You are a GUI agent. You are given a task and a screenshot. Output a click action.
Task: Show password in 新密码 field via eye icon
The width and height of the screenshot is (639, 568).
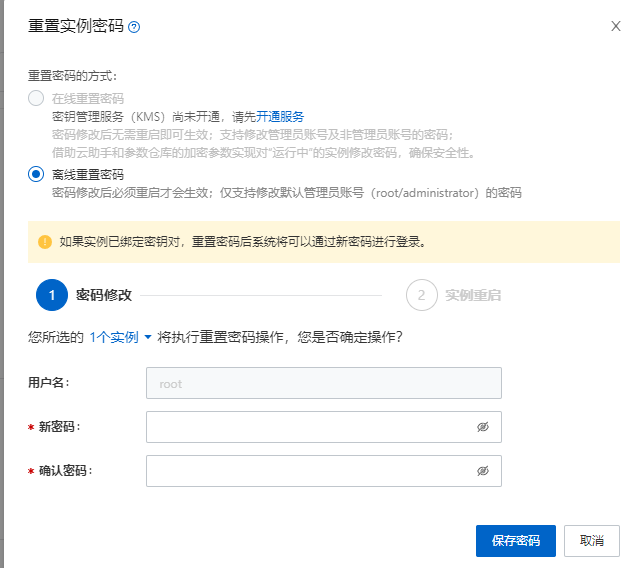(483, 427)
